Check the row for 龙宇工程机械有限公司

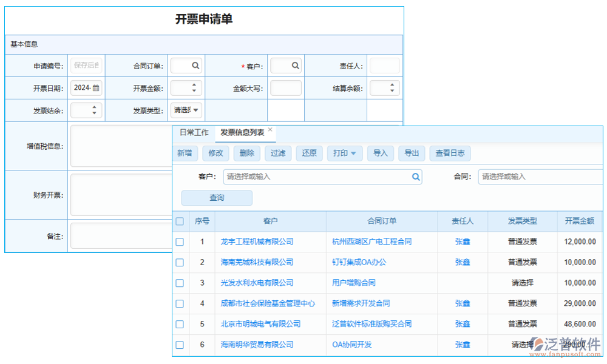(x=180, y=241)
